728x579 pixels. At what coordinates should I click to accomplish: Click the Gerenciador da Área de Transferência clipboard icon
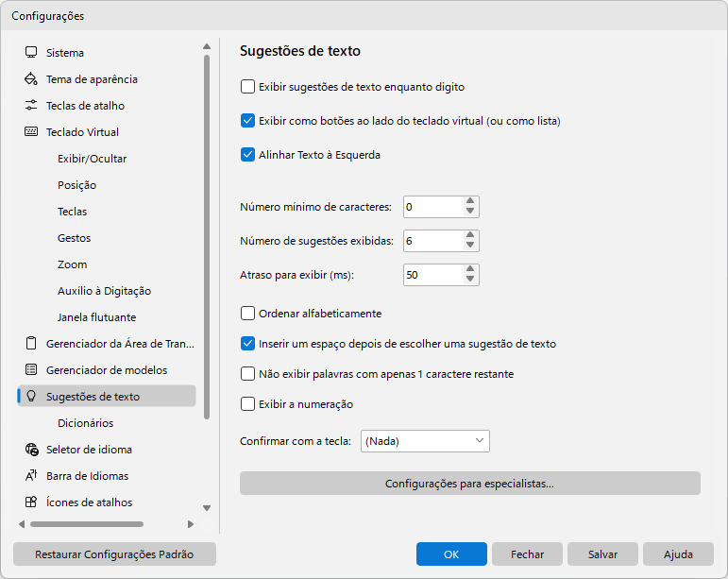[x=31, y=344]
